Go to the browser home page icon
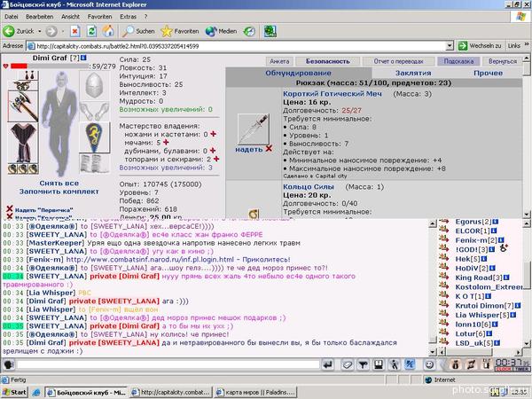532x399 pixels. 108,31
